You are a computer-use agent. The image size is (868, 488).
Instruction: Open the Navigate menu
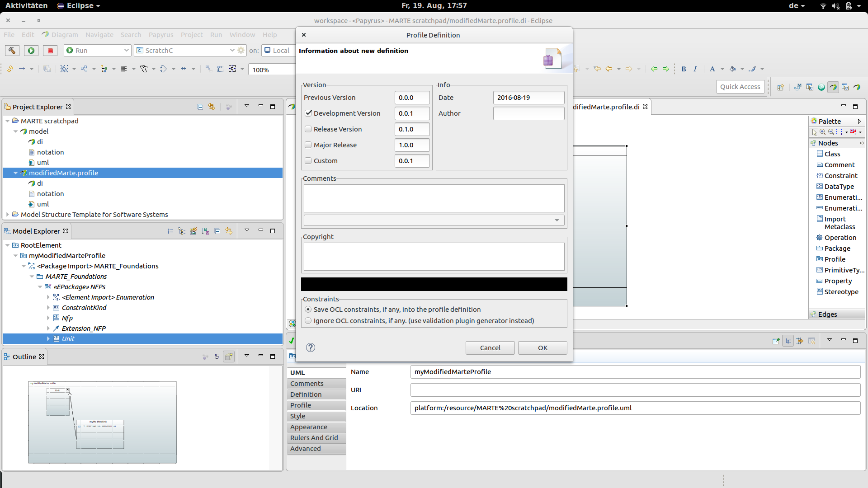[x=99, y=35]
